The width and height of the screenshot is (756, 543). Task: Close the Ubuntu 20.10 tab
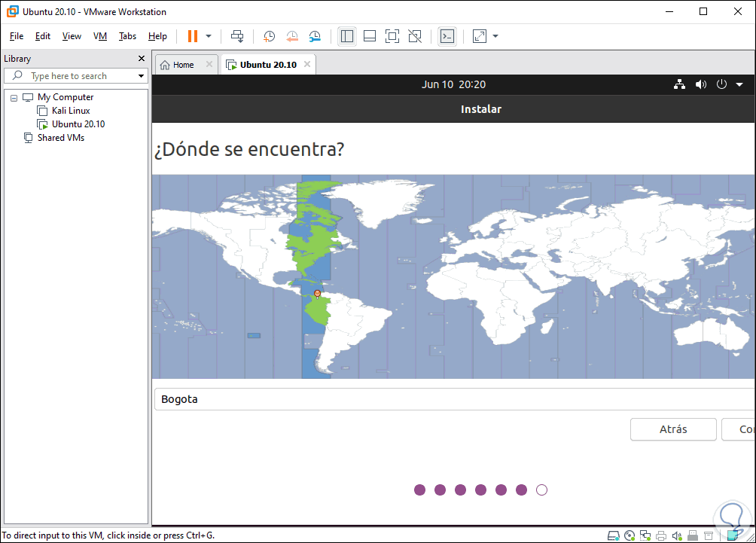pos(307,64)
